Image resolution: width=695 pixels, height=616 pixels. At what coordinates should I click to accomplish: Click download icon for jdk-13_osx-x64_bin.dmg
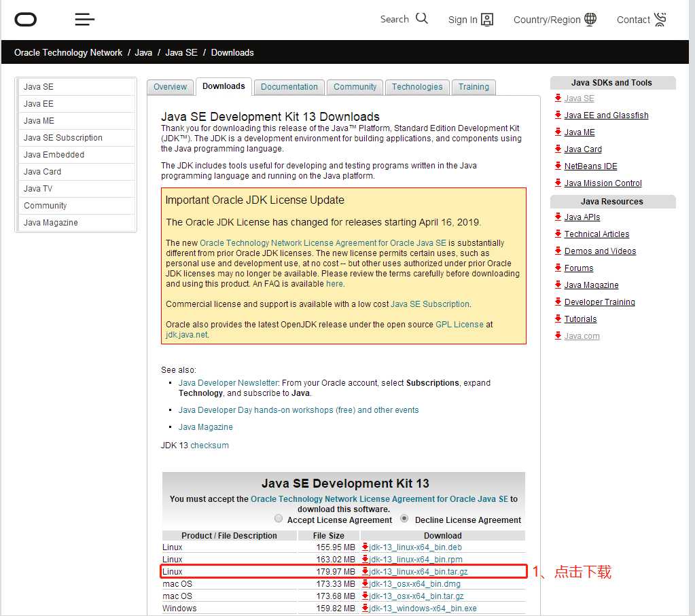coord(366,583)
